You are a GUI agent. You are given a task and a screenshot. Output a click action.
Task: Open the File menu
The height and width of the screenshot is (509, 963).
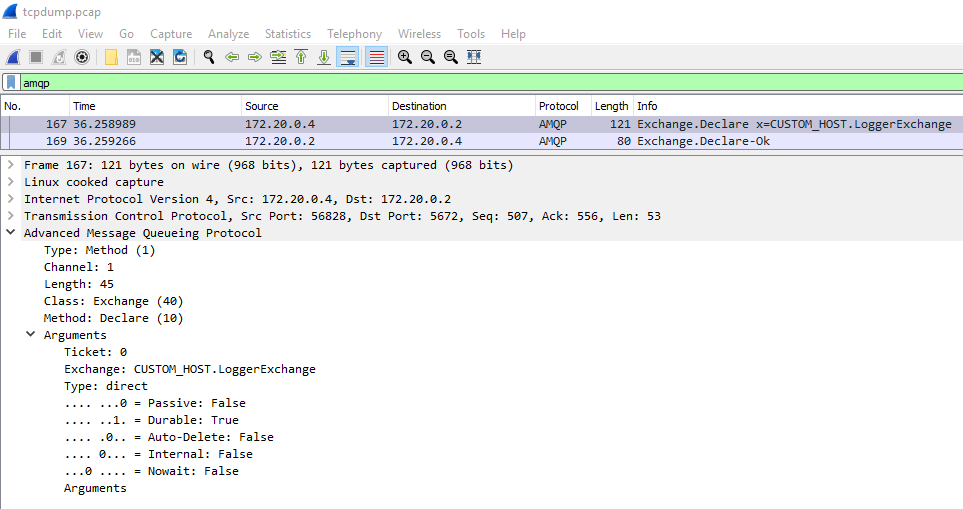pyautogui.click(x=17, y=34)
